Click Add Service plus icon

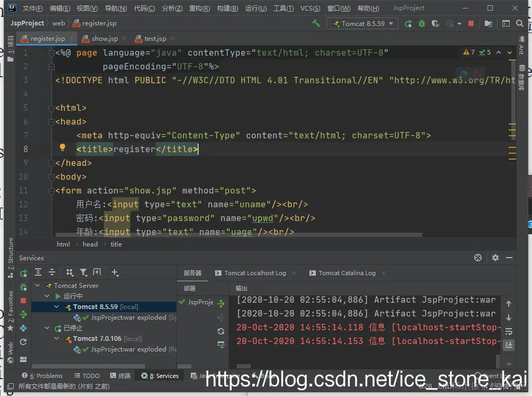click(115, 272)
